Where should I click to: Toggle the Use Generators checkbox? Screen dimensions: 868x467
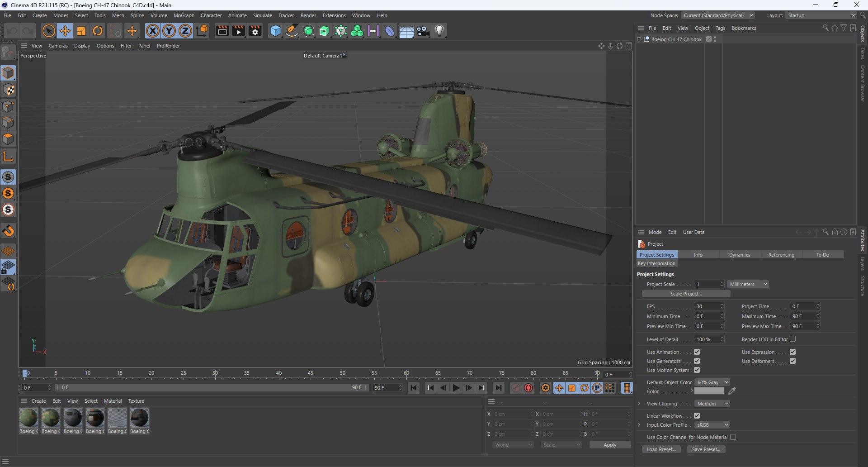click(697, 361)
